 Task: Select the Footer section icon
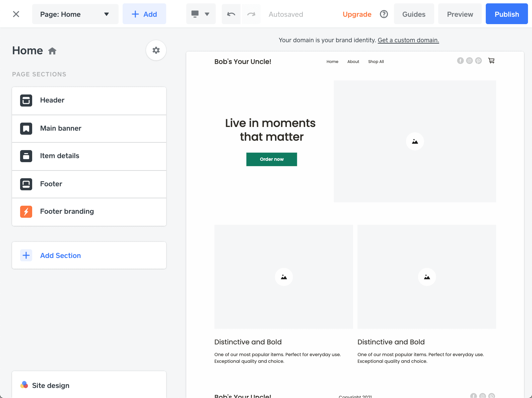(26, 184)
